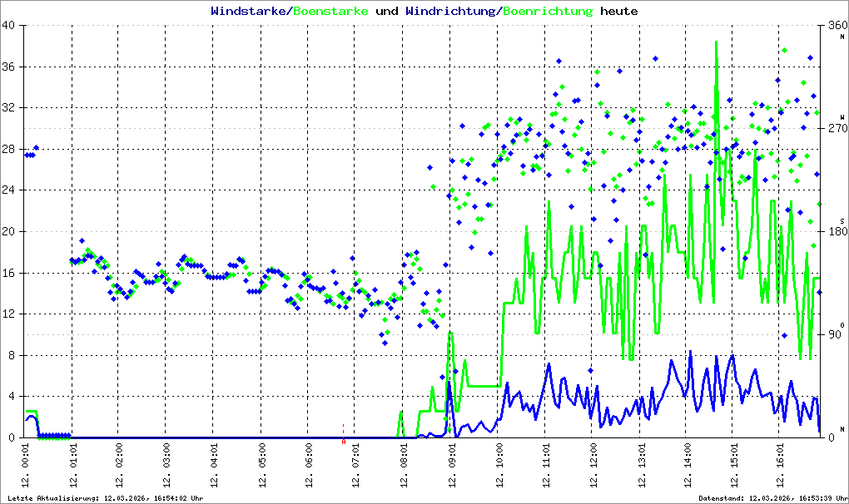Click the word "heute" in the title
Viewport: 849px width, 504px height.
[x=619, y=12]
